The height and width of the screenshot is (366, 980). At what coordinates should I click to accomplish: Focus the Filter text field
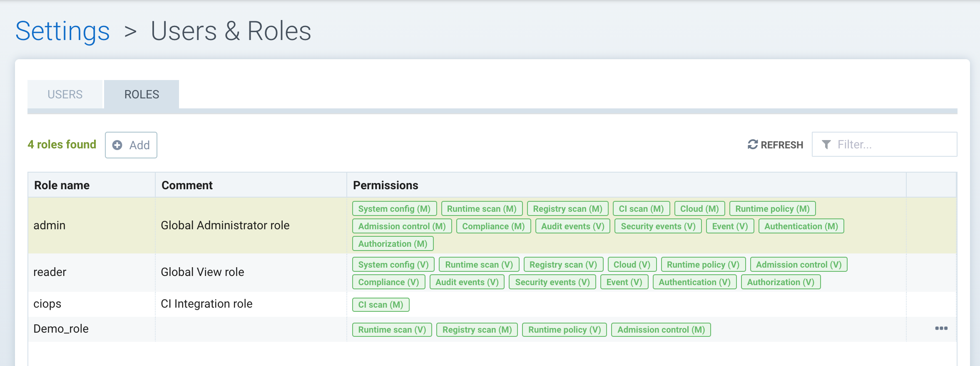pyautogui.click(x=891, y=145)
